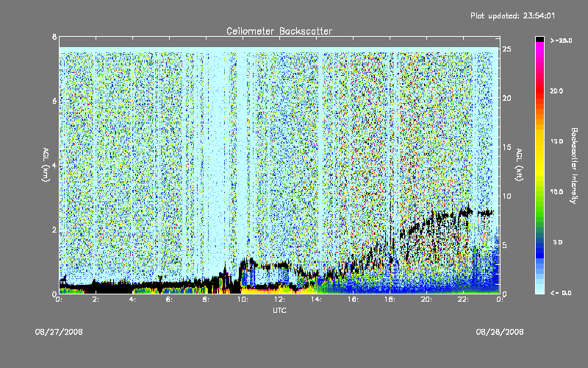The width and height of the screenshot is (588, 368).
Task: Click the '4' tick on the km axis
Action: 54,165
